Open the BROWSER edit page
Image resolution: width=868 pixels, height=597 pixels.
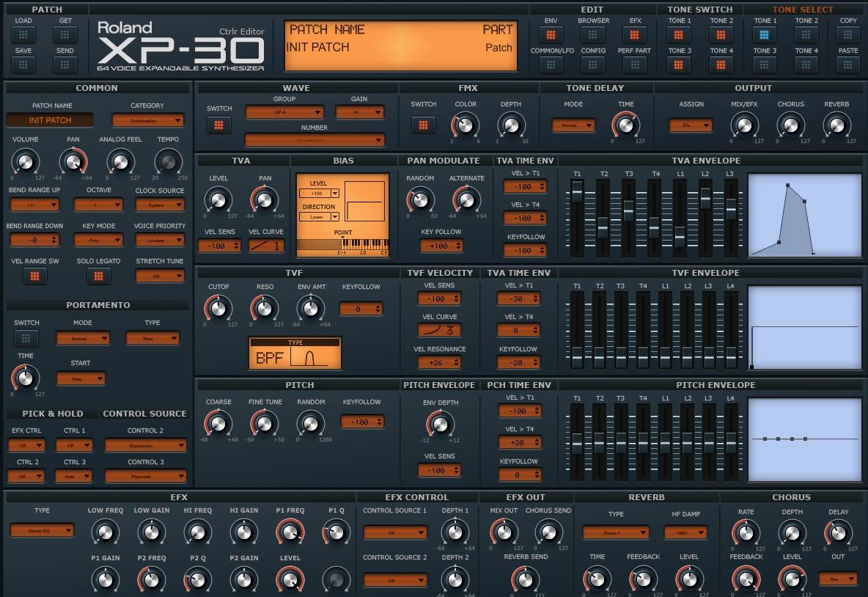[x=593, y=35]
